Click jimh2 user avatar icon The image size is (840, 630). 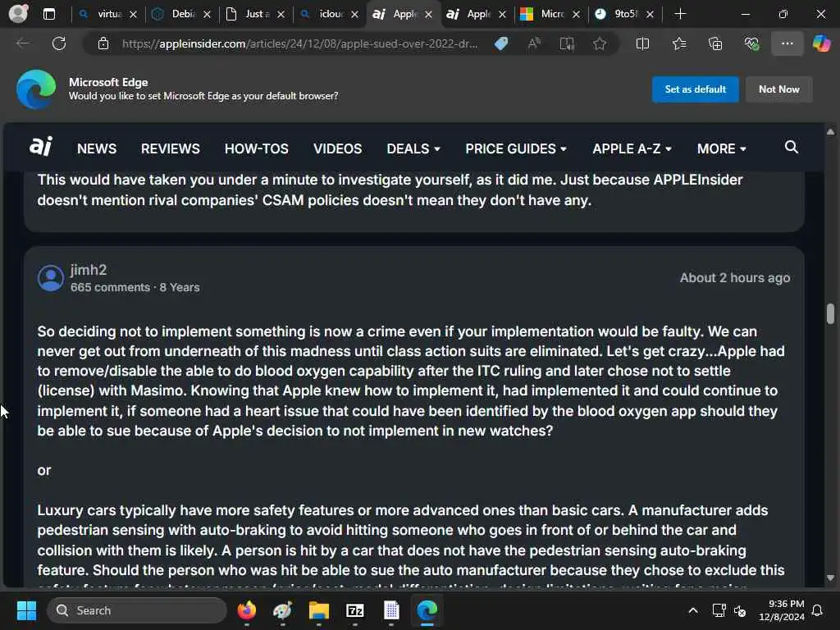51,278
